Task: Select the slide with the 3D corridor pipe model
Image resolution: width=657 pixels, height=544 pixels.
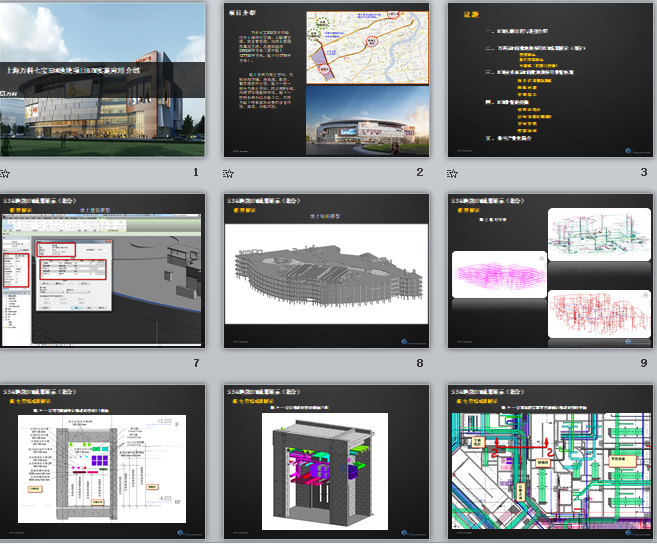Action: [326, 462]
